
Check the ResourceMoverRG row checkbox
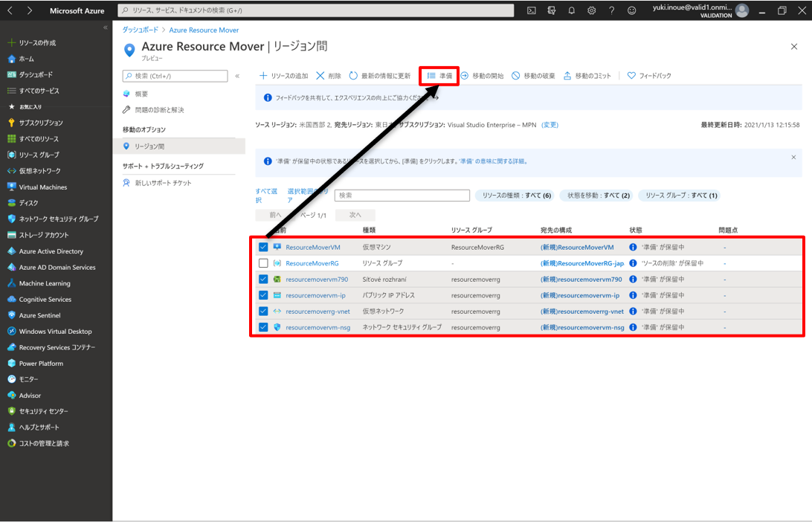pos(263,263)
